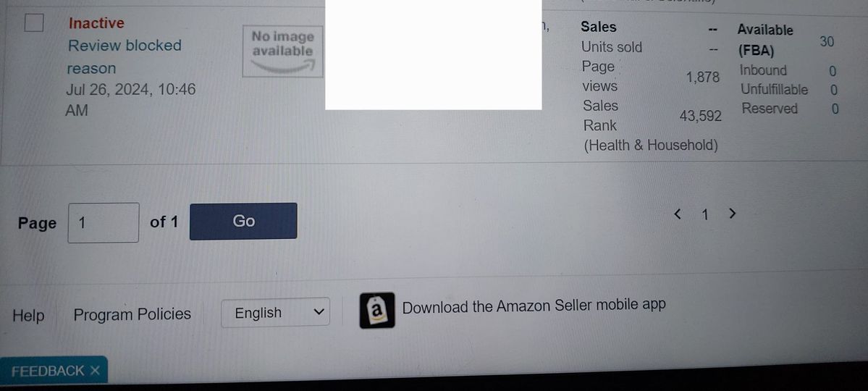Click Review blocked reason link
Image resolution: width=868 pixels, height=391 pixels.
(x=124, y=56)
